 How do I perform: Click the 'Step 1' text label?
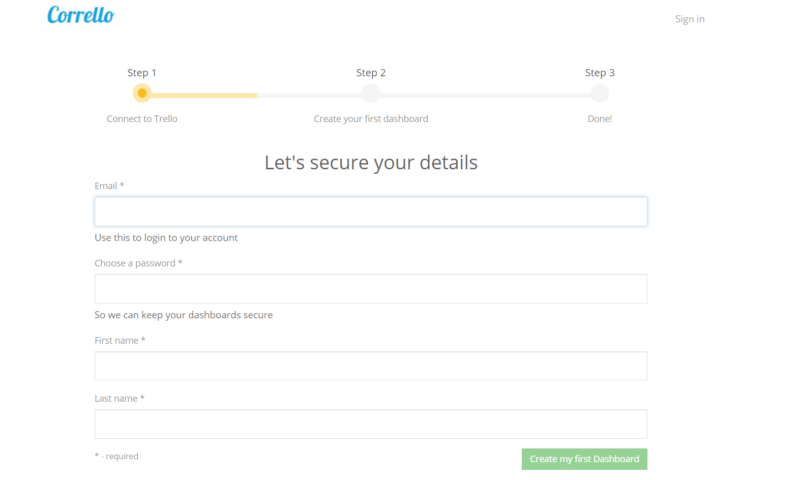142,73
